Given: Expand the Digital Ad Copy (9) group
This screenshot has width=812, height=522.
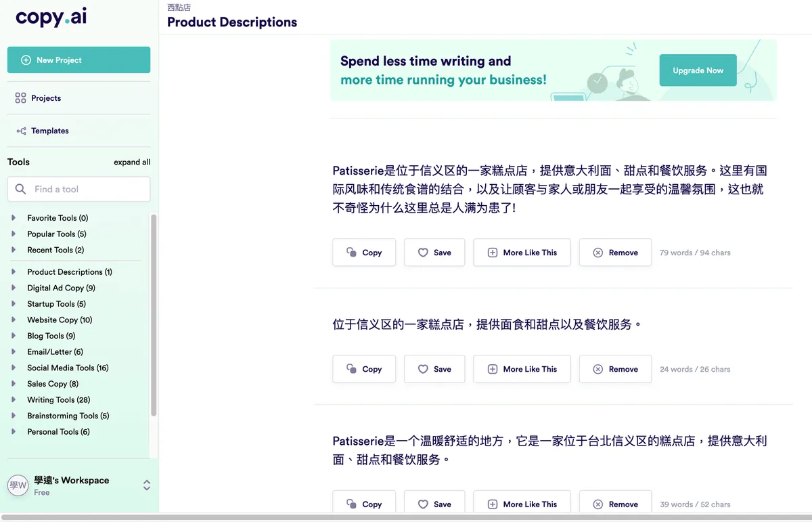Looking at the screenshot, I should click(x=14, y=288).
